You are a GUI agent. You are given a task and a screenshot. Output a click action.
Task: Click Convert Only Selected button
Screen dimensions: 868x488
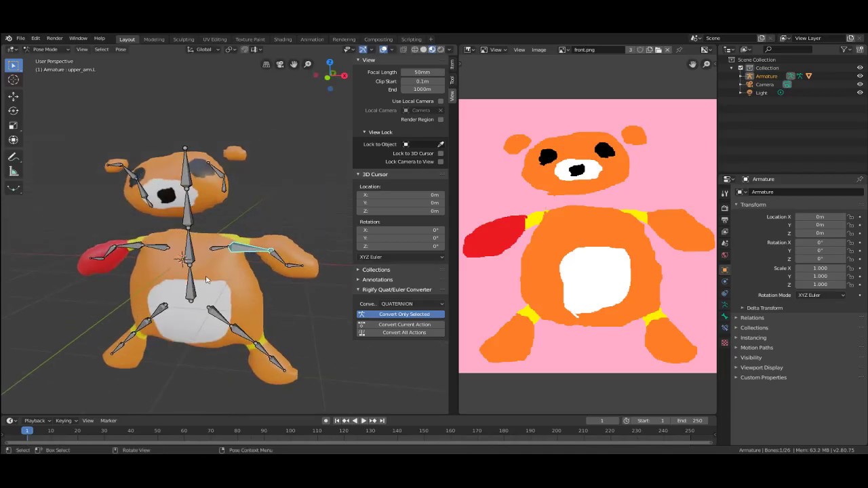(x=401, y=314)
